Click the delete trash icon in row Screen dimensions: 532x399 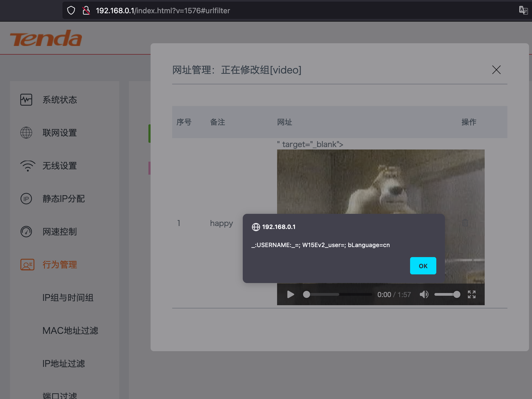click(465, 223)
